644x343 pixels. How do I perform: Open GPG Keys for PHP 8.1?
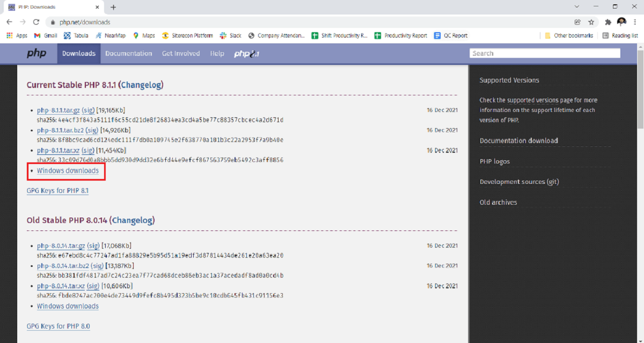tap(58, 191)
